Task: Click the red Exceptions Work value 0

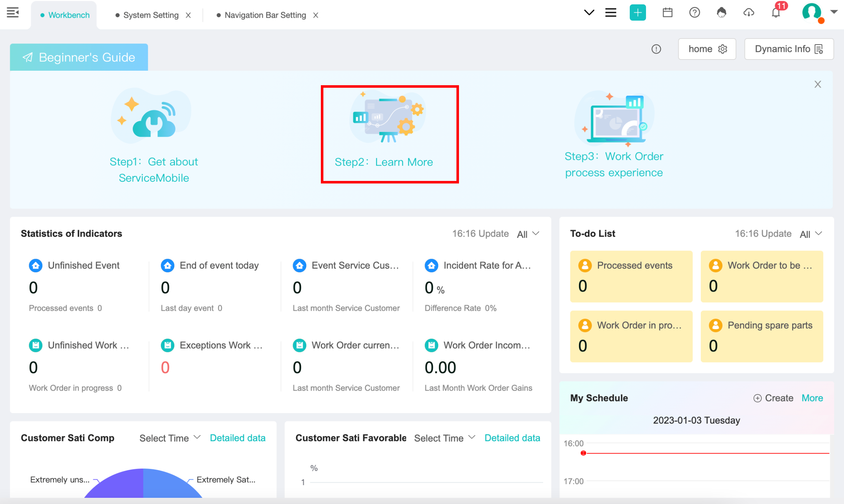Action: tap(165, 368)
